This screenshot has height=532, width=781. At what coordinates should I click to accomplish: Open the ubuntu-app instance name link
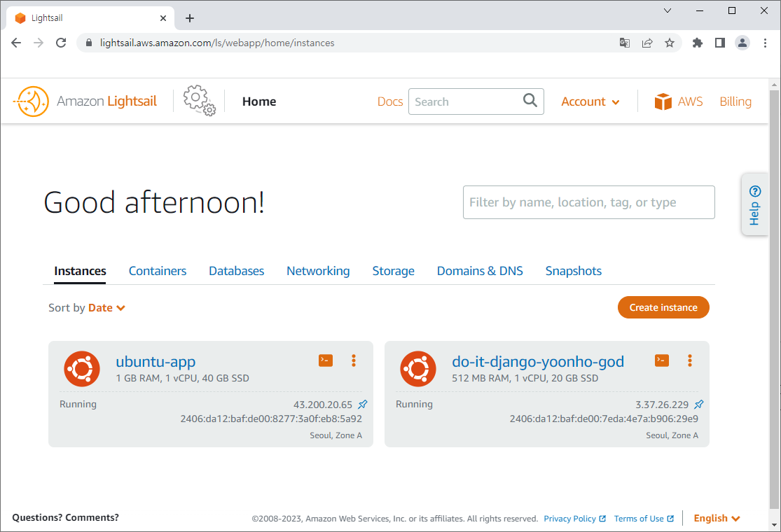155,362
